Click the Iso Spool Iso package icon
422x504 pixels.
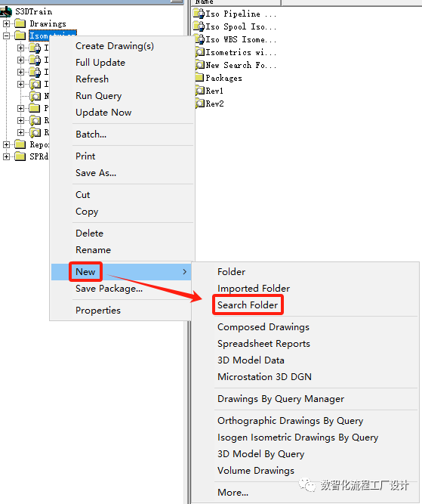click(199, 26)
